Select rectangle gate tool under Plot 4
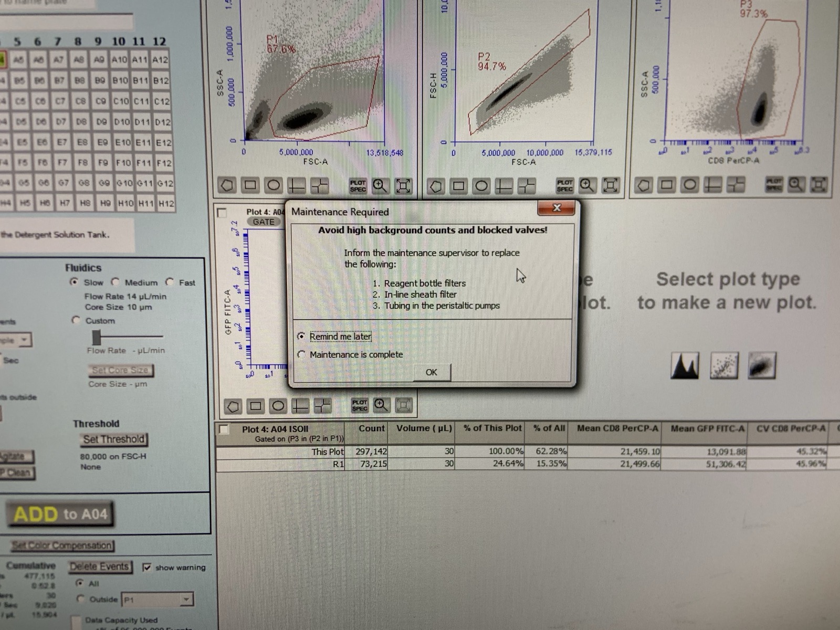 (256, 406)
